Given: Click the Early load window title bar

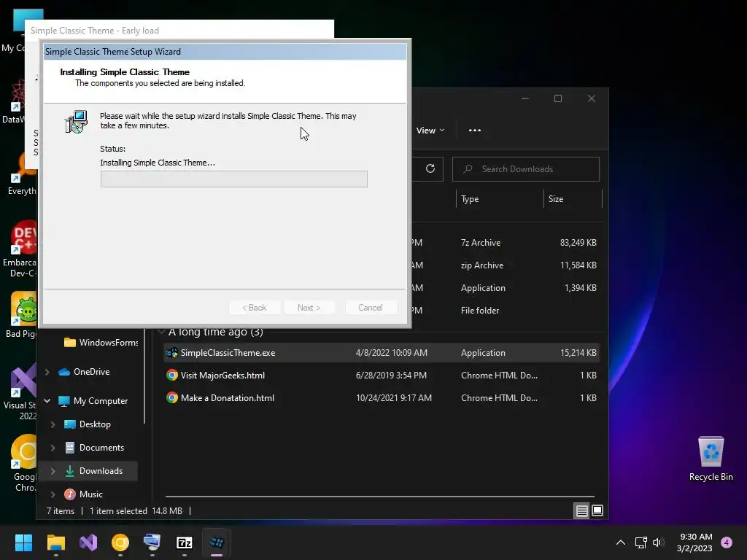Looking at the screenshot, I should pos(179,30).
